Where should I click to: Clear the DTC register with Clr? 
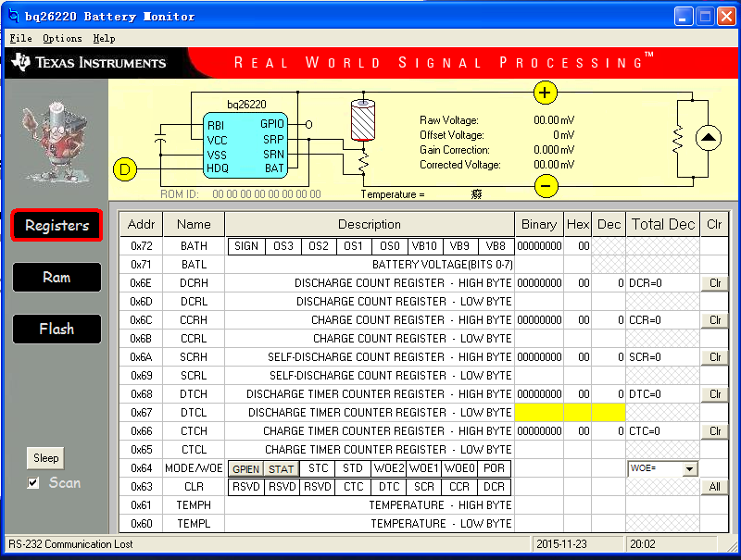(714, 394)
